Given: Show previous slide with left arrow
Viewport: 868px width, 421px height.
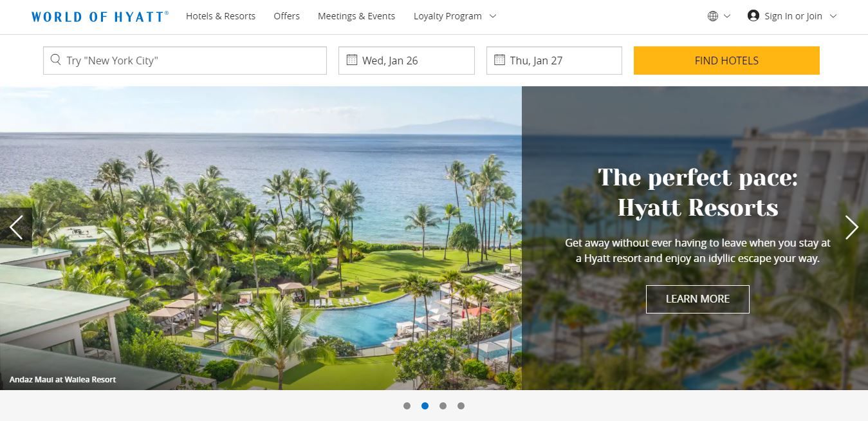Looking at the screenshot, I should (16, 227).
